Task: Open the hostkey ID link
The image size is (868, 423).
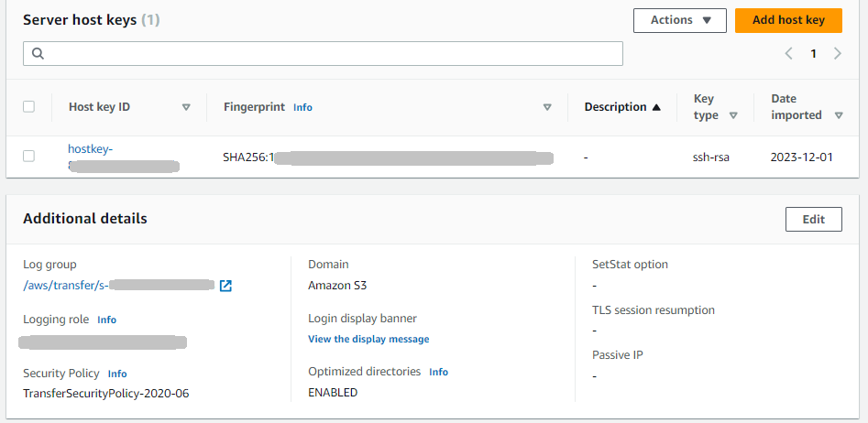Action: point(90,149)
